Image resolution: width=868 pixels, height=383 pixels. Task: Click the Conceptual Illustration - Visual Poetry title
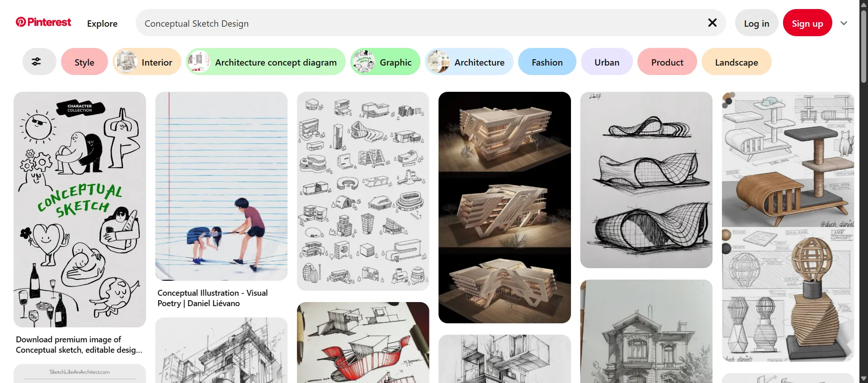[x=212, y=298]
